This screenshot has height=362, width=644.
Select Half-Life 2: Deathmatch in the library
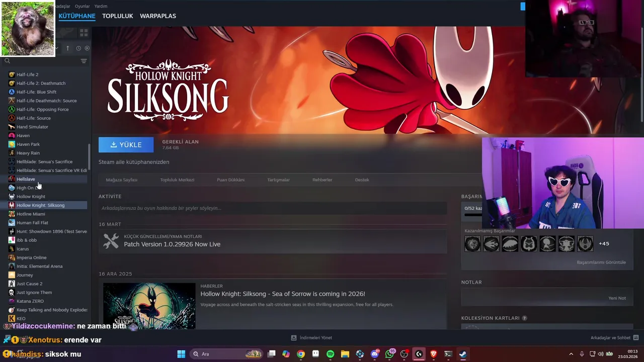[41, 83]
